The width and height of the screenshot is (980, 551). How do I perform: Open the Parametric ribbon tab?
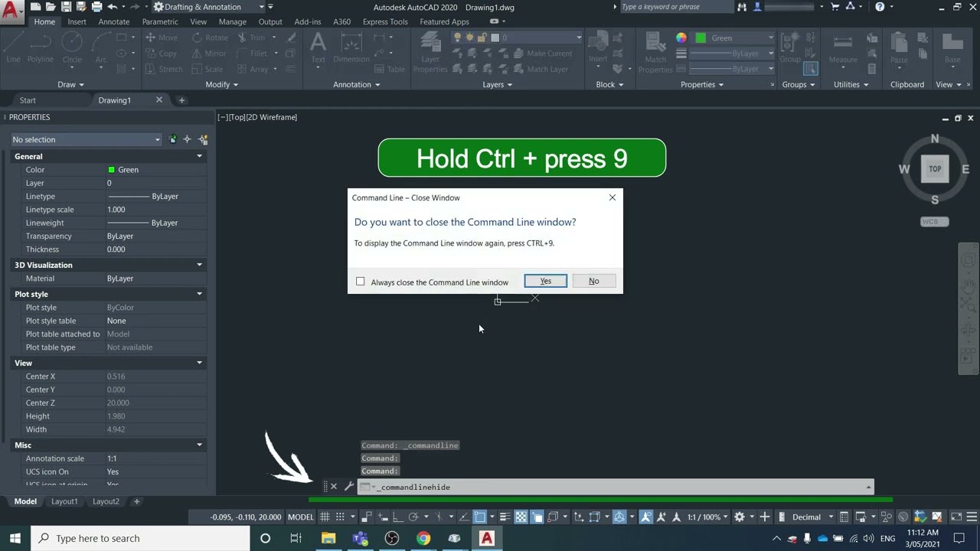160,21
